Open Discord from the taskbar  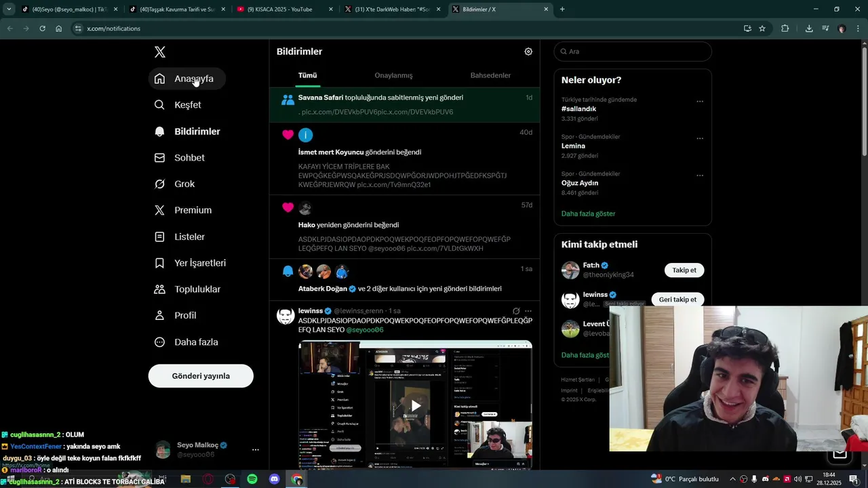click(x=275, y=479)
